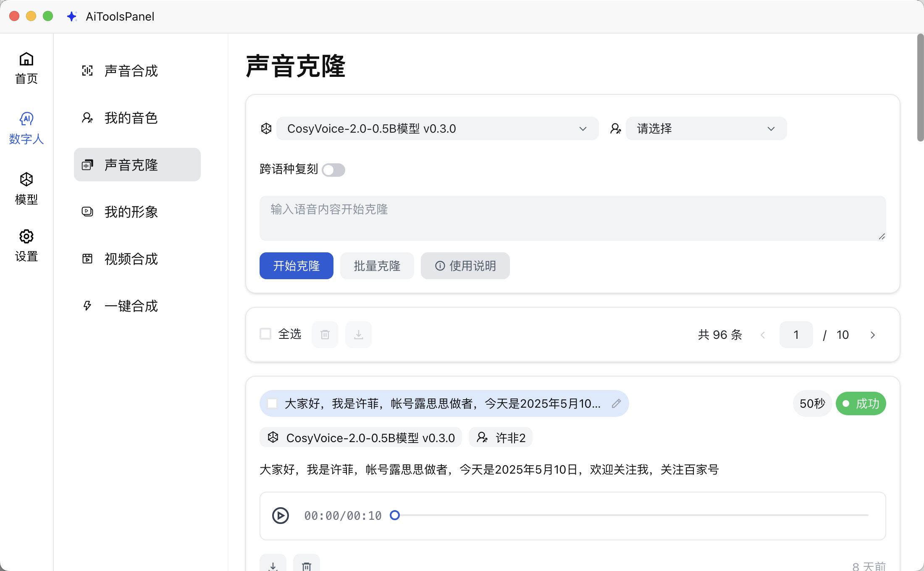Open the CosyVoice model dropdown

pyautogui.click(x=437, y=128)
